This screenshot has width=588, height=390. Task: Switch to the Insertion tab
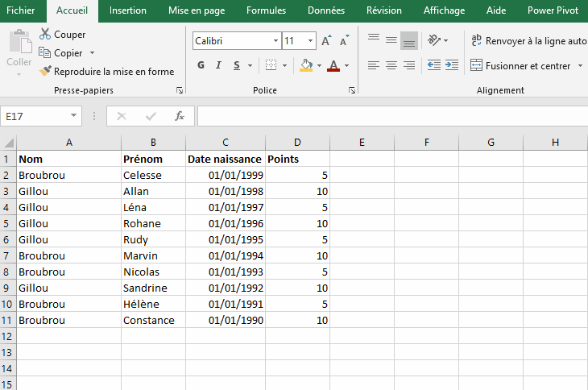tap(128, 10)
